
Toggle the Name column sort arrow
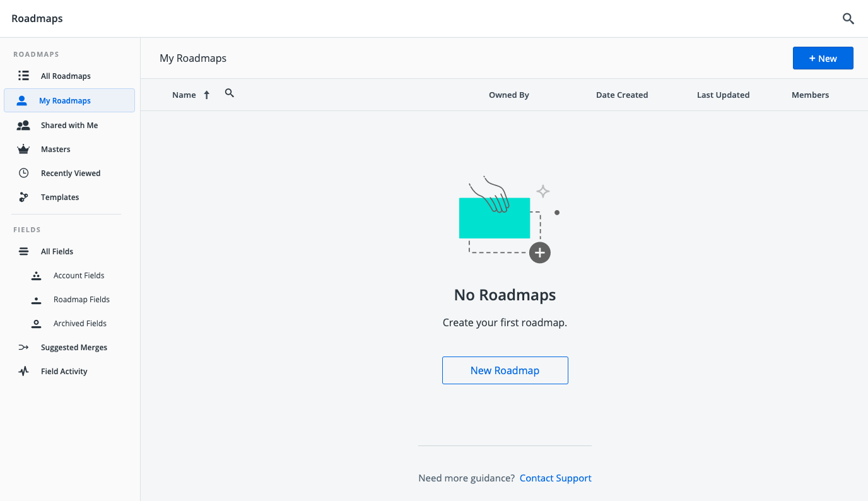click(x=206, y=94)
